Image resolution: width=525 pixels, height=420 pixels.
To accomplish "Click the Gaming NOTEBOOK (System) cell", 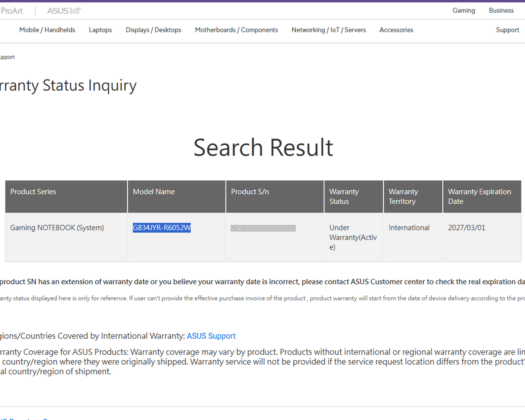I will (66, 237).
